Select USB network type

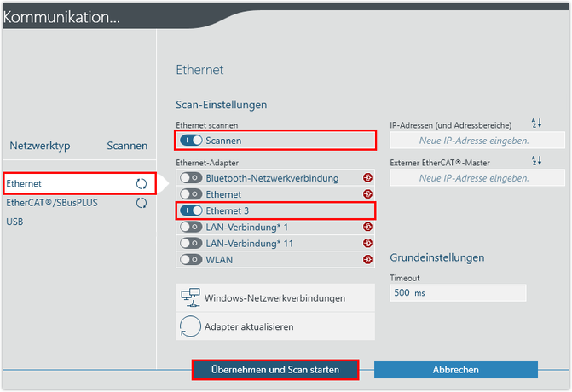(x=15, y=222)
